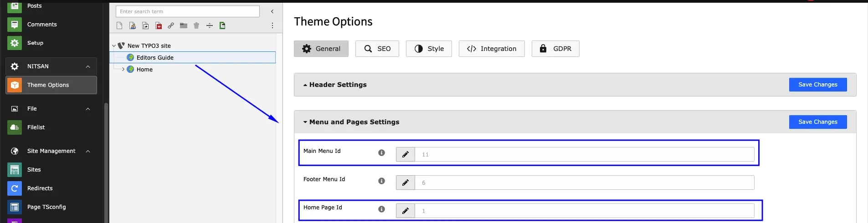Viewport: 868px width, 223px height.
Task: Click the globe icon of Editors Guide
Action: click(x=130, y=57)
